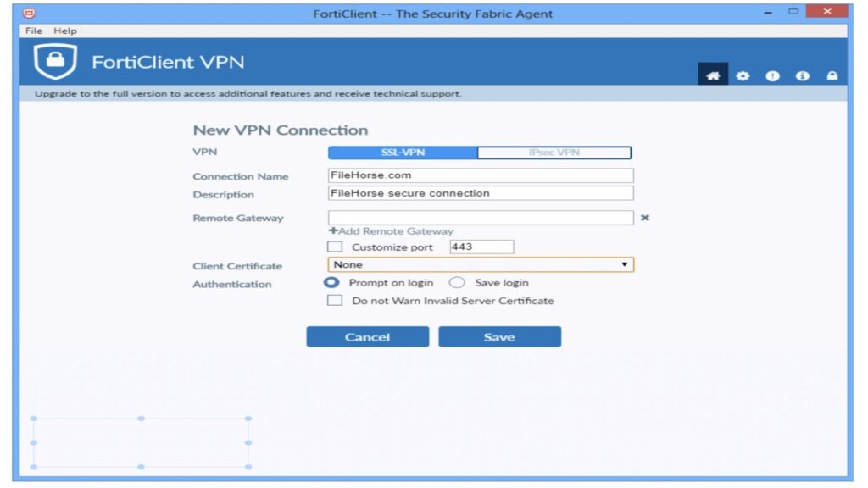Enable the Customize port checkbox
The image size is (868, 488).
coord(336,247)
